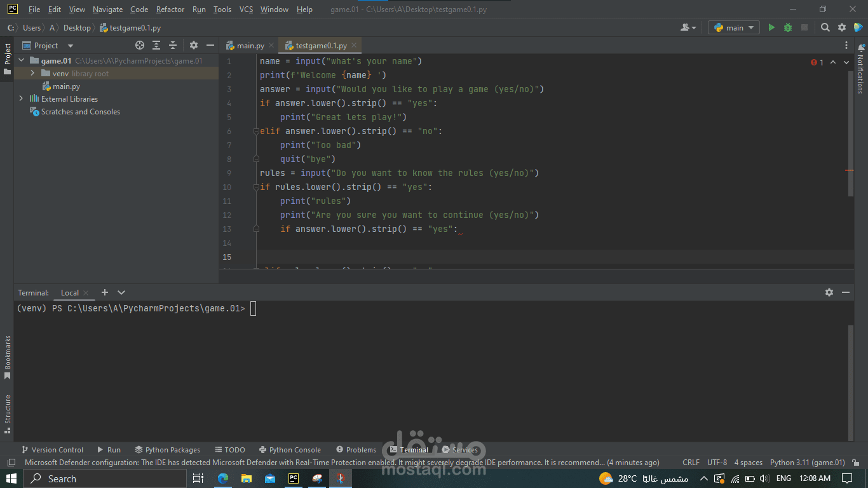Screen dimensions: 868x488
Task: Close the testgame0.1.py editor tab
Action: (354, 46)
